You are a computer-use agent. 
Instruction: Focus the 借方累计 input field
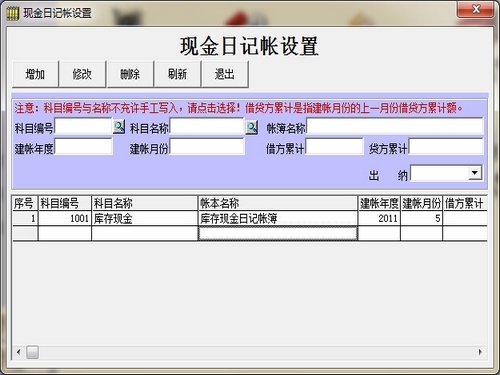[334, 147]
